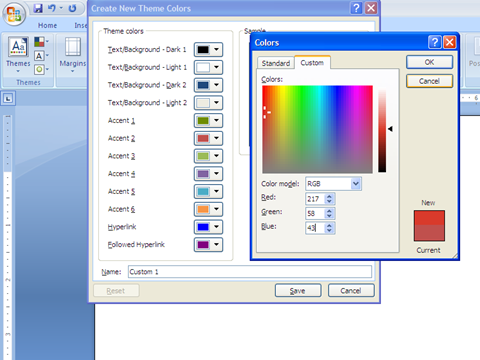The width and height of the screenshot is (480, 360).
Task: Click Save in Create New Theme Colors
Action: (x=298, y=291)
